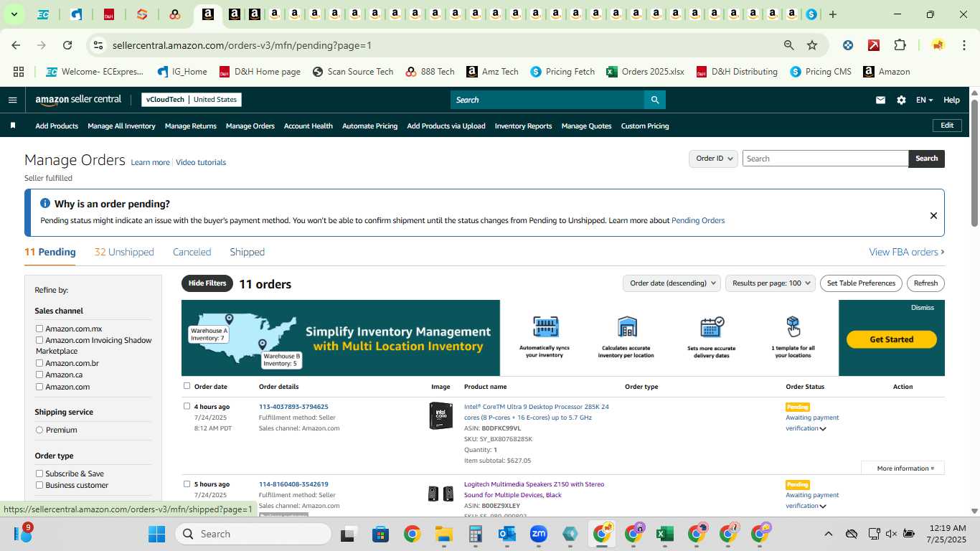Open the browser apps grid icon
980x551 pixels.
click(x=19, y=72)
